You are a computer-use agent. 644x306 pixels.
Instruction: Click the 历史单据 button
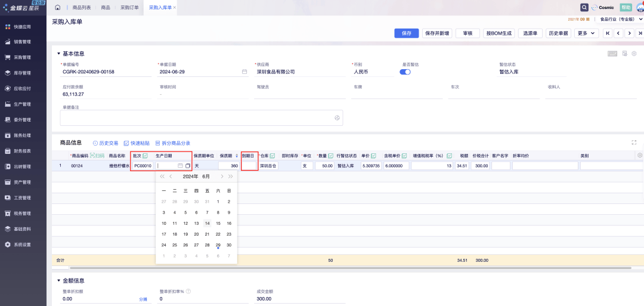pyautogui.click(x=558, y=33)
